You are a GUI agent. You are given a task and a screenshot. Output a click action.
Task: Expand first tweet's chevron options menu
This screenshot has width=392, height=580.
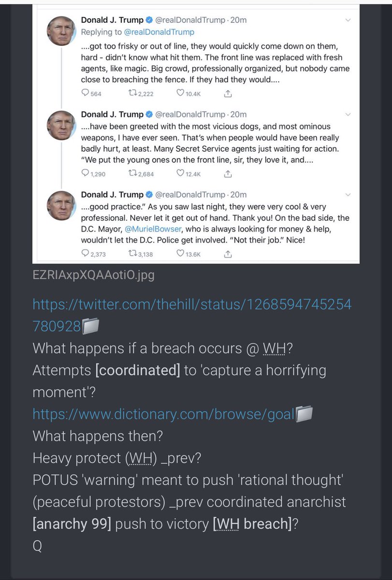point(348,20)
